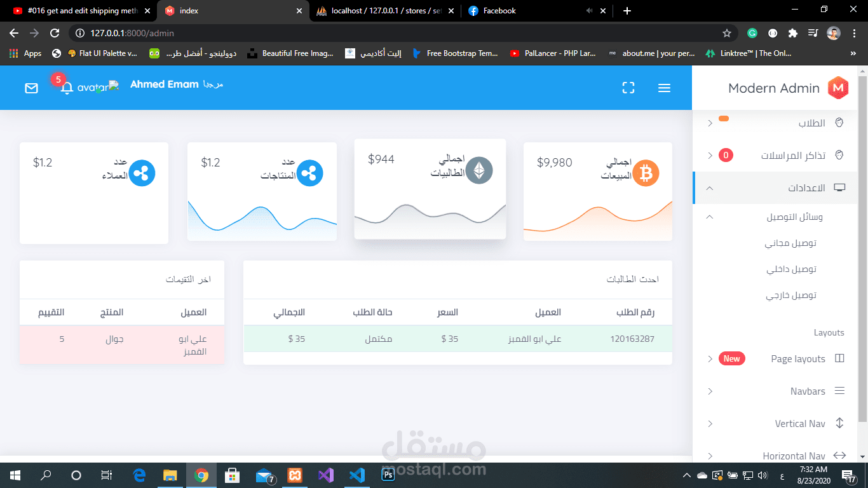The width and height of the screenshot is (868, 488).
Task: Expand the تذاكر المراسلات sidebar menu
Action: click(x=710, y=156)
